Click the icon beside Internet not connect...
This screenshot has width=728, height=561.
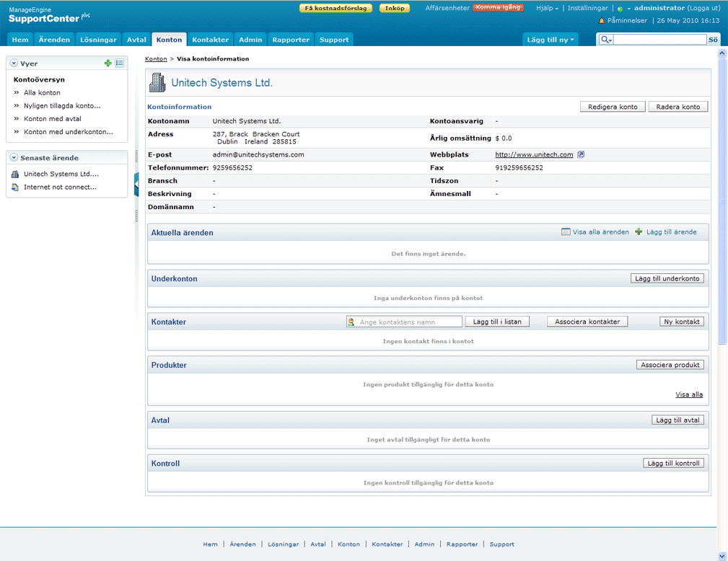[x=15, y=187]
